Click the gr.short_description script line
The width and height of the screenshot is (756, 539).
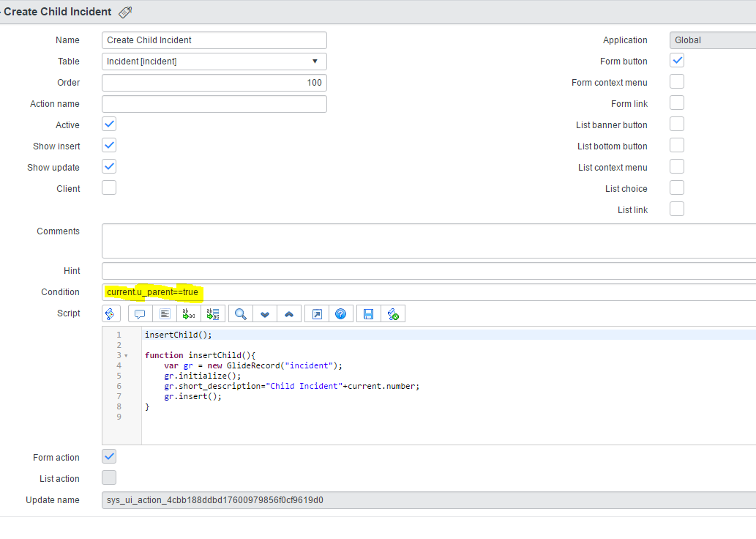point(292,386)
